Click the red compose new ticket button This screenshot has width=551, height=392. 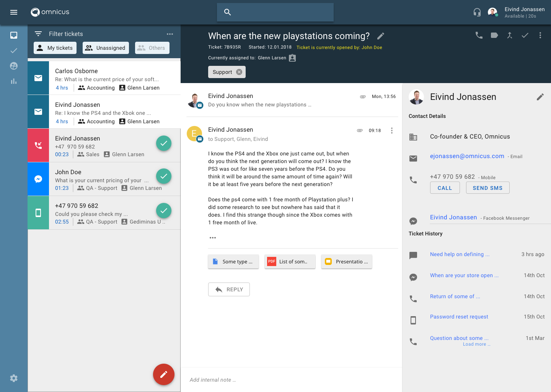[163, 374]
